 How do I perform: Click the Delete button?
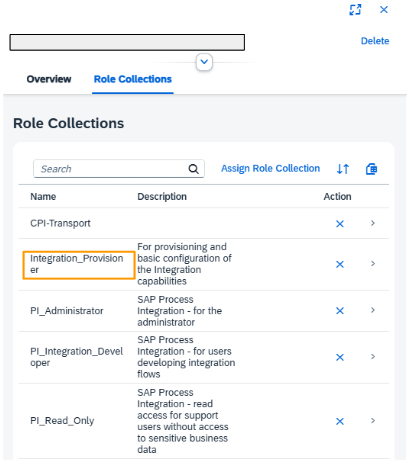tap(375, 41)
